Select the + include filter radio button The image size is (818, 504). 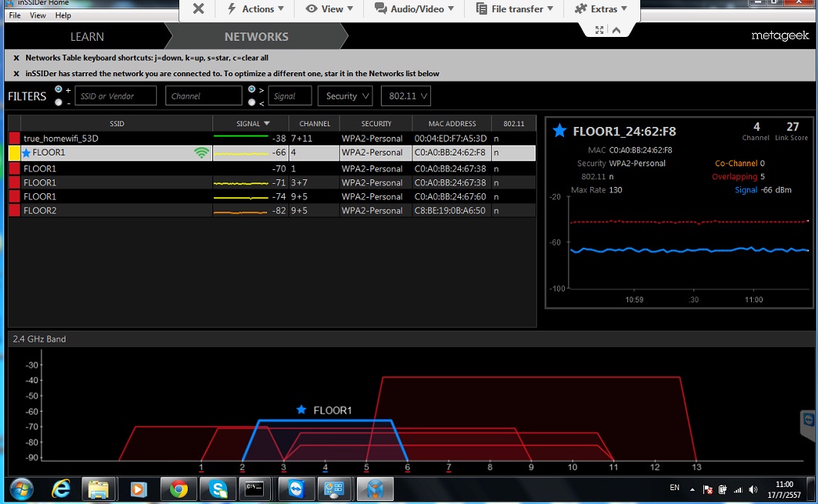(58, 89)
